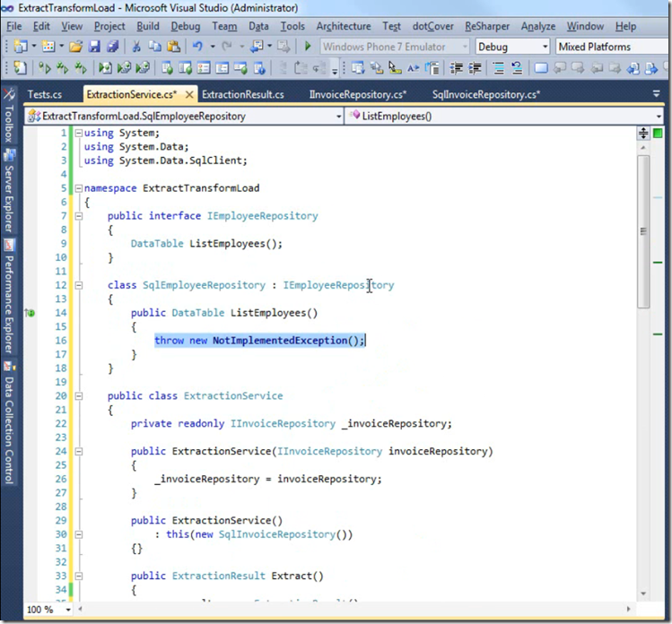The height and width of the screenshot is (624, 672).
Task: Switch to the ExtractionResult.cs tab
Action: pyautogui.click(x=242, y=94)
